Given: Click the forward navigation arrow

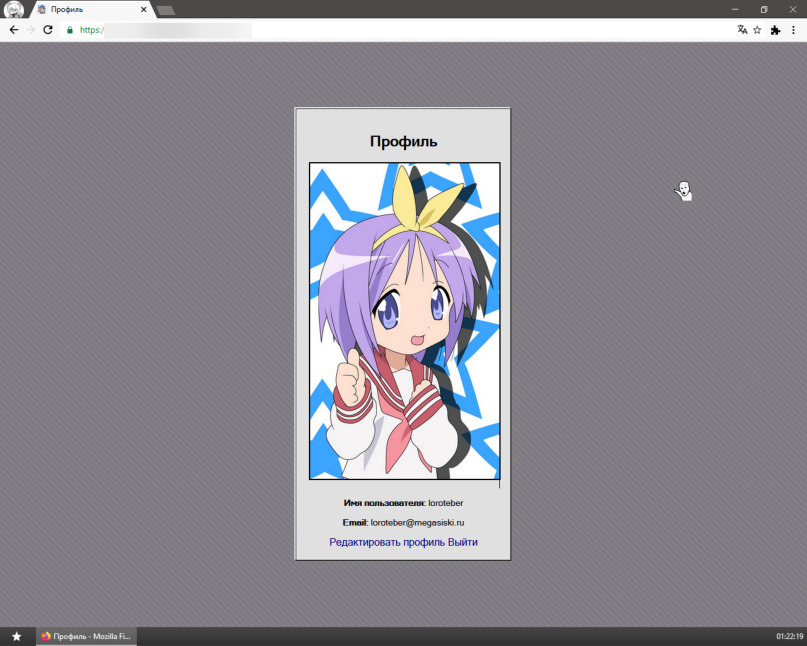Looking at the screenshot, I should 31,30.
